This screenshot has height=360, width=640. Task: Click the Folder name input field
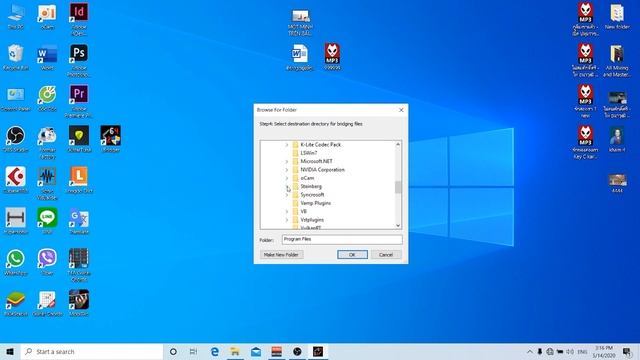pos(342,240)
